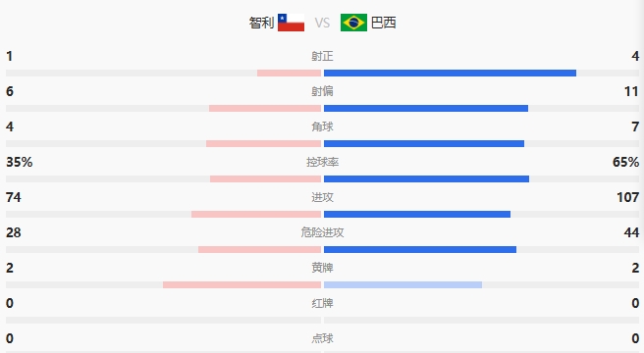
Task: Select the 巴西 team name
Action: (x=383, y=23)
